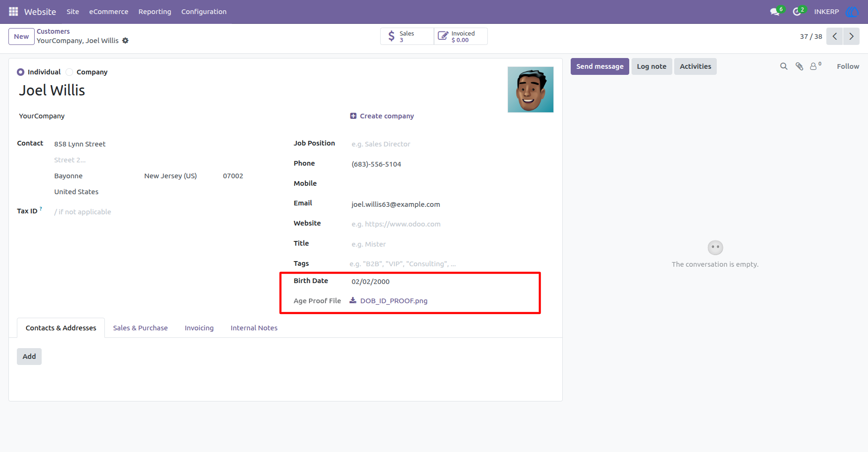868x452 pixels.
Task: Switch to Sales & Purchase tab
Action: tap(140, 328)
